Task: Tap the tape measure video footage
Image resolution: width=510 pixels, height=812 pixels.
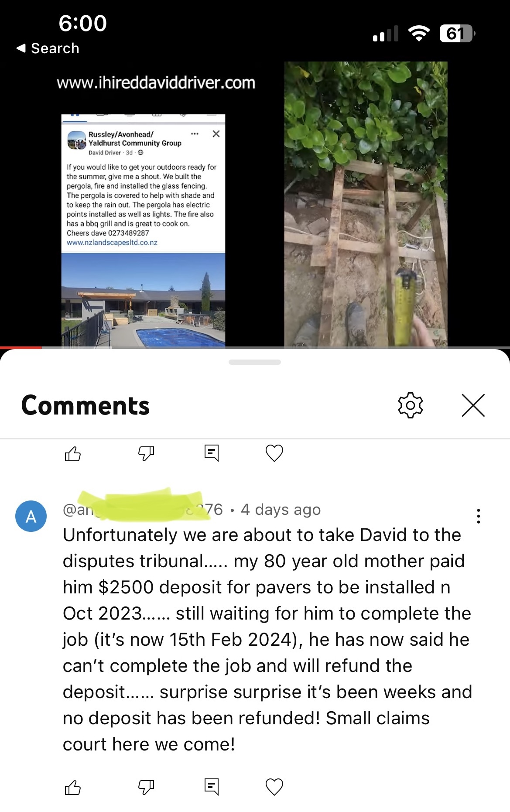Action: (366, 204)
